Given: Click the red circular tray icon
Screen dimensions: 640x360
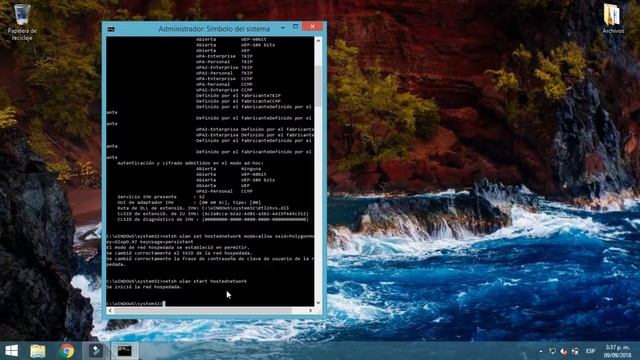Looking at the screenshot, I should (564, 351).
